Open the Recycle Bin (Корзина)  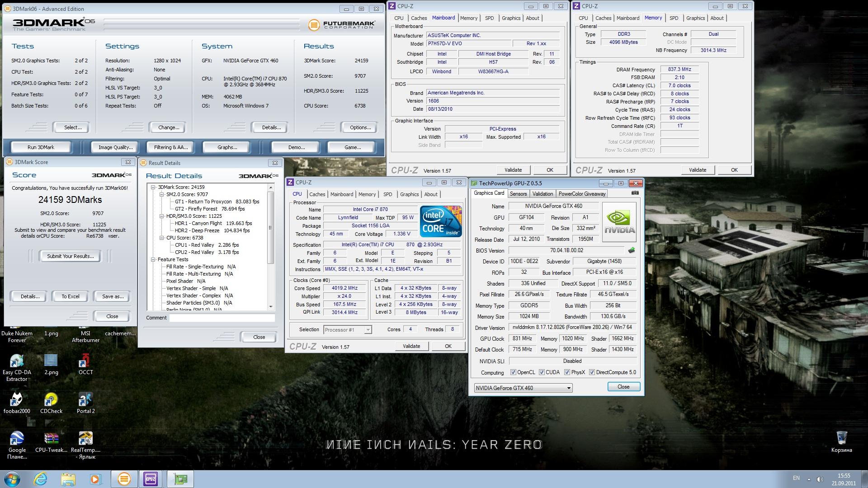pyautogui.click(x=841, y=441)
